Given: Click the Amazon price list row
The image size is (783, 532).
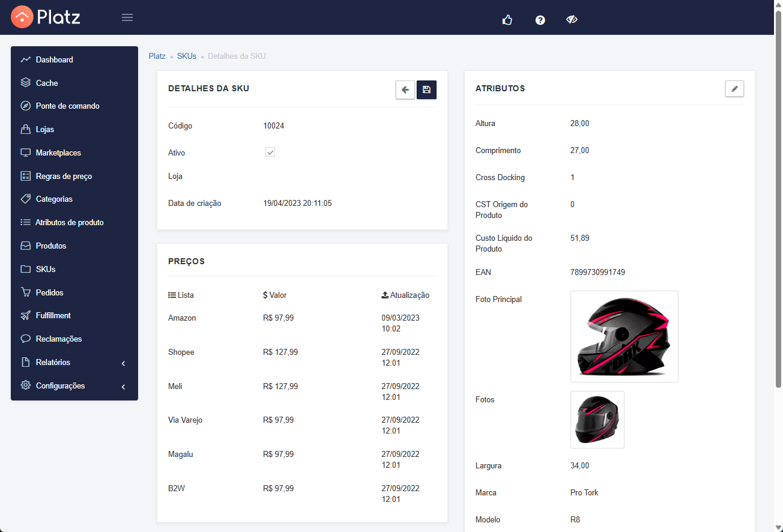Looking at the screenshot, I should [302, 323].
